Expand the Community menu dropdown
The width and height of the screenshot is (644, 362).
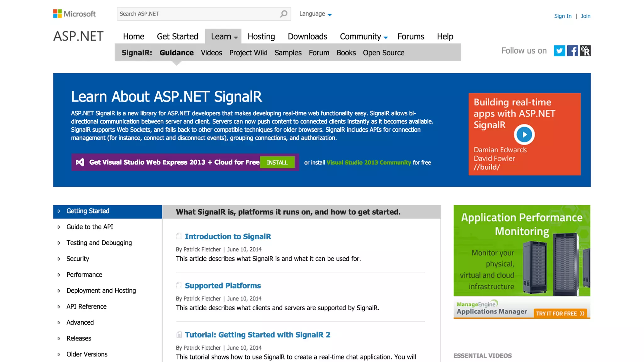386,37
